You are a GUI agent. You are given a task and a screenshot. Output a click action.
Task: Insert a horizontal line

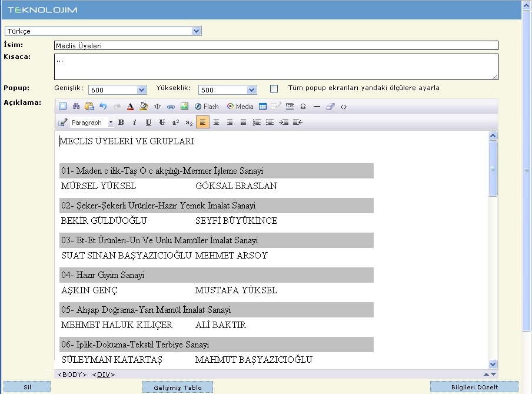(x=317, y=107)
